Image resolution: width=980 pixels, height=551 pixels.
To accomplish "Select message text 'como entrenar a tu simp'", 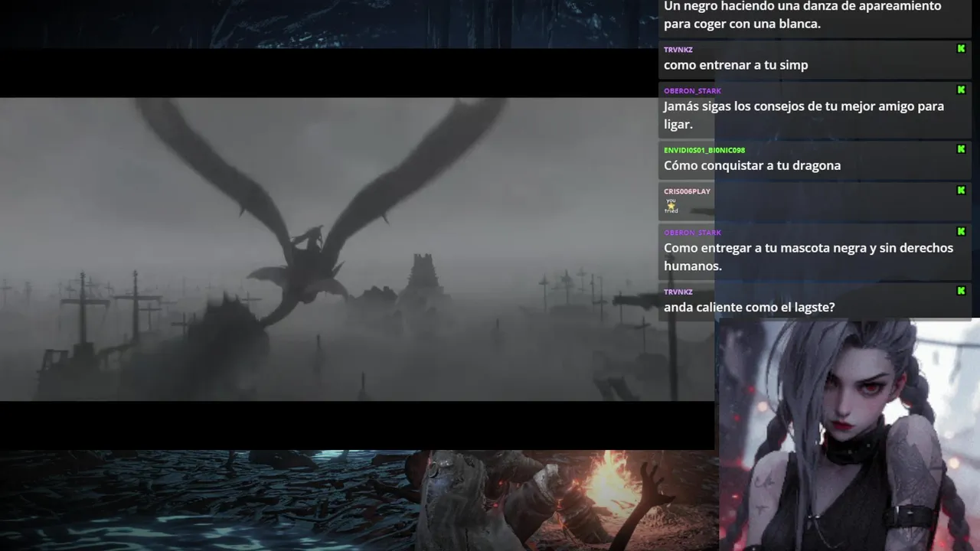I will [x=736, y=65].
